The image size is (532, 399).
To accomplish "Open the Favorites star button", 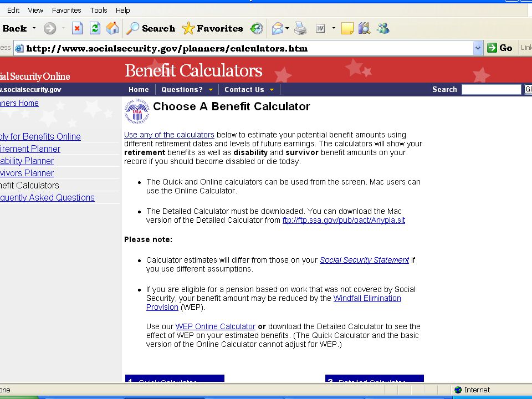I will tap(212, 28).
